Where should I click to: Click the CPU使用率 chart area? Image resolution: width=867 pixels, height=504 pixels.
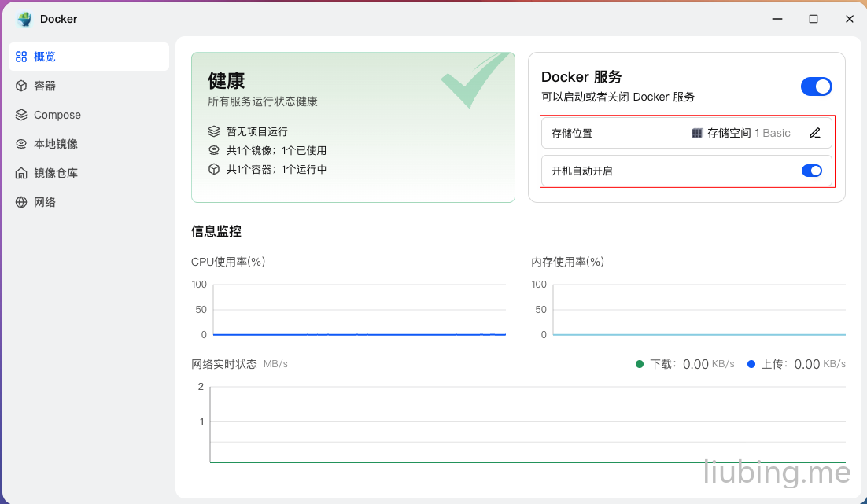(359, 310)
